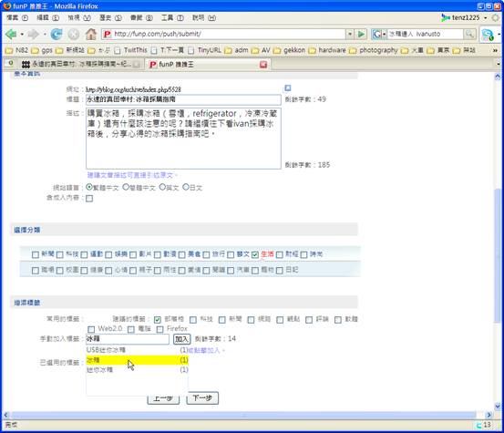Check the 美食 category checkbox

coord(181,255)
